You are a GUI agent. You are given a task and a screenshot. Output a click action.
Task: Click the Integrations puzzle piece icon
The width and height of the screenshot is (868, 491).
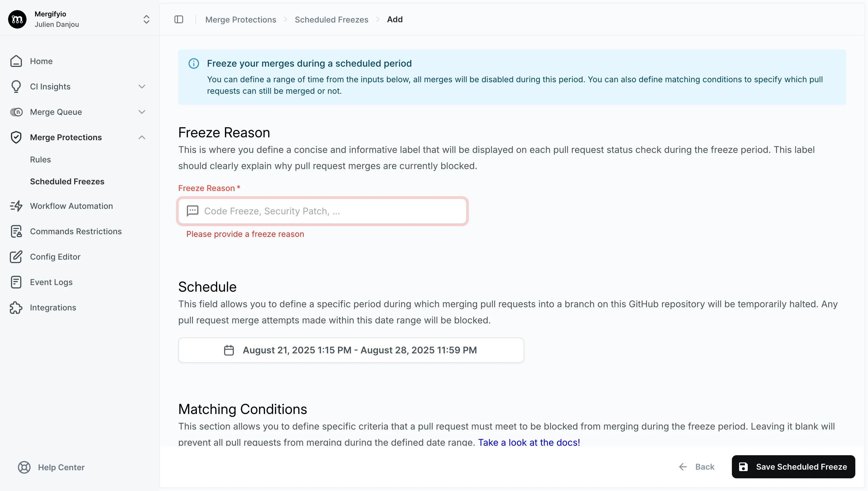[16, 308]
